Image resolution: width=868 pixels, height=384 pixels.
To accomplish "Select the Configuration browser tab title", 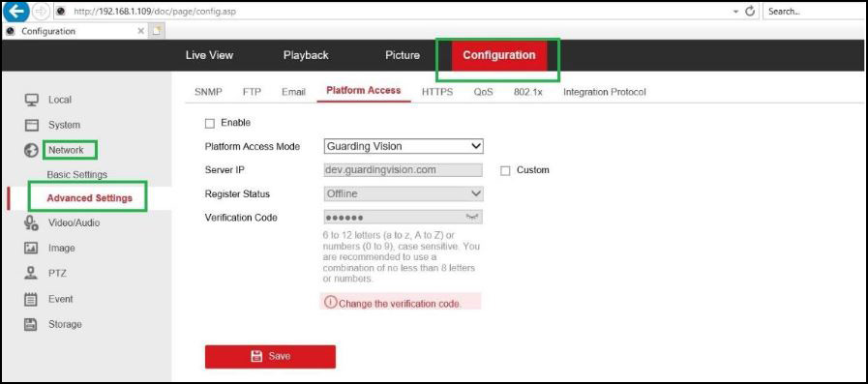I will pos(48,31).
